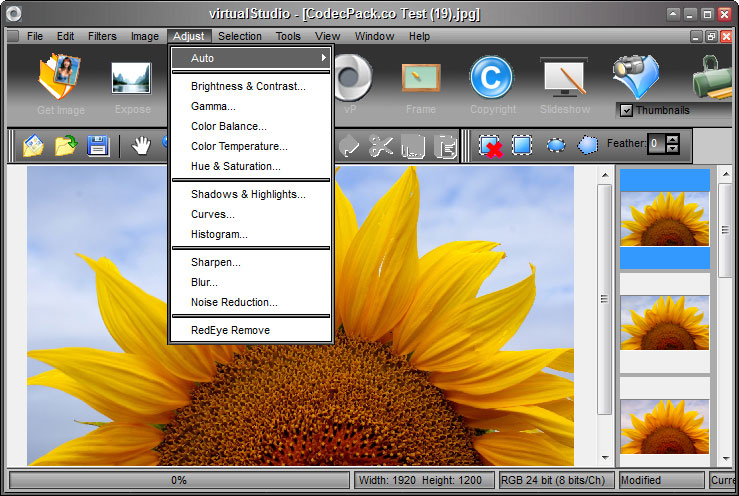Screen dimensions: 739x496
Task: Select the rectangular selection tool
Action: (522, 145)
